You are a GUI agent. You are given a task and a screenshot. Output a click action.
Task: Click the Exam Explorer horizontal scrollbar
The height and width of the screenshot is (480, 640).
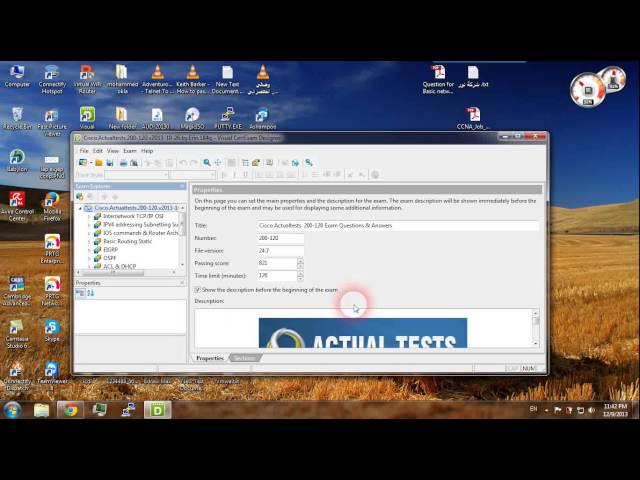tap(127, 272)
